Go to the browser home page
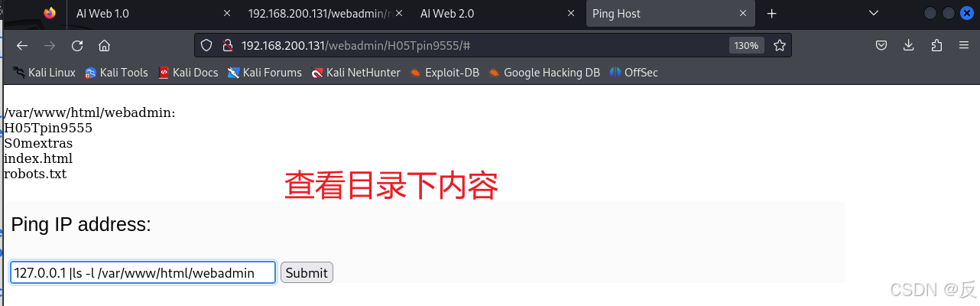980x306 pixels. [105, 46]
